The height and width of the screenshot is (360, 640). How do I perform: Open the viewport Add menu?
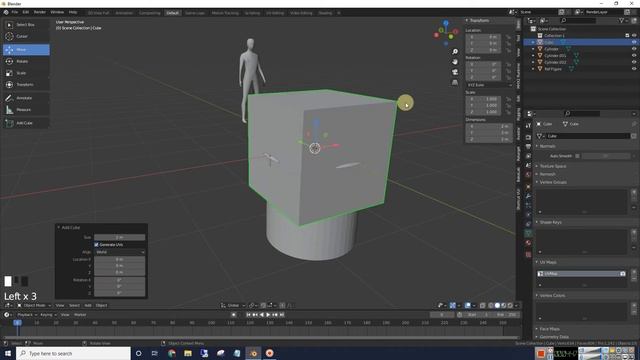[88, 305]
